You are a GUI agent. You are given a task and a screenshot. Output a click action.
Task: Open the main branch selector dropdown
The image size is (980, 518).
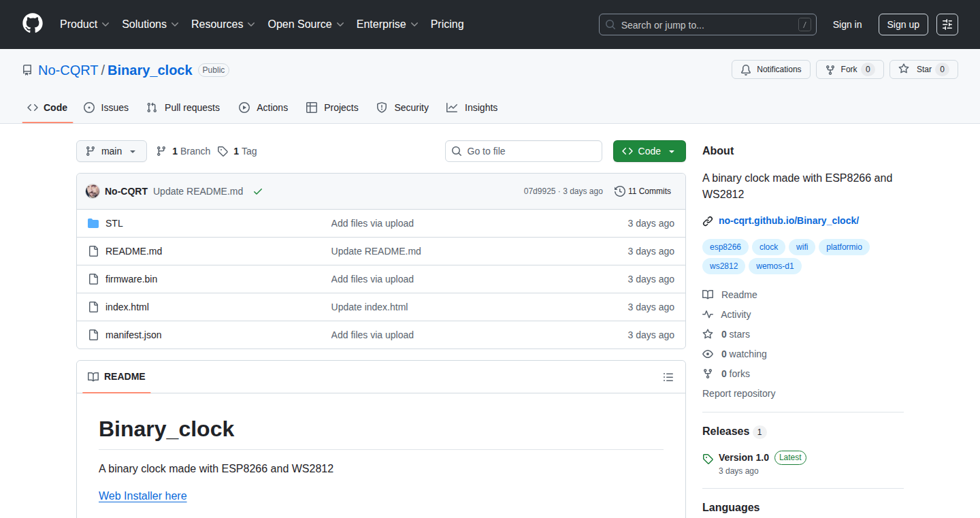112,151
